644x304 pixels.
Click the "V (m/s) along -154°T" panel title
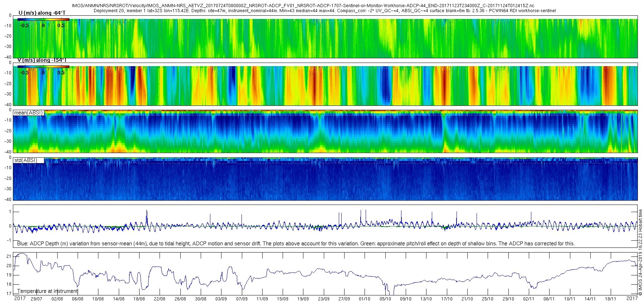42,60
